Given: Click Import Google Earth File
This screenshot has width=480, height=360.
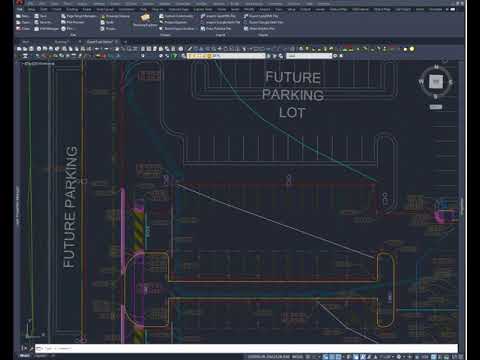Looking at the screenshot, I should tap(220, 22).
